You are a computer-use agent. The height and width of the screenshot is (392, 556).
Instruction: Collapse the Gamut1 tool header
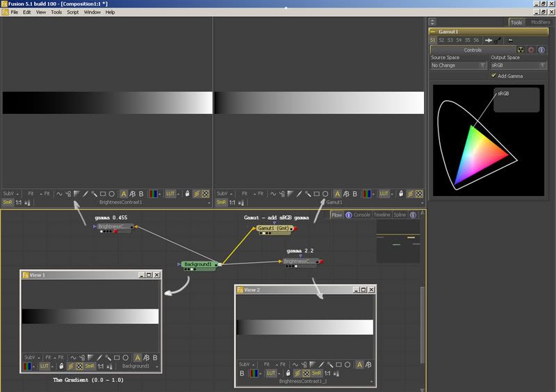tap(433, 31)
